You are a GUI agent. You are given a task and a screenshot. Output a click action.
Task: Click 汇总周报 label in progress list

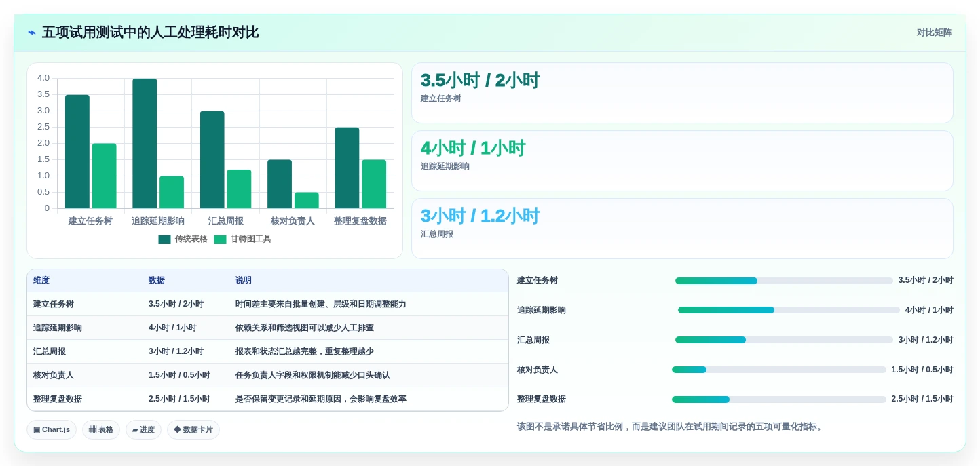[x=533, y=340]
